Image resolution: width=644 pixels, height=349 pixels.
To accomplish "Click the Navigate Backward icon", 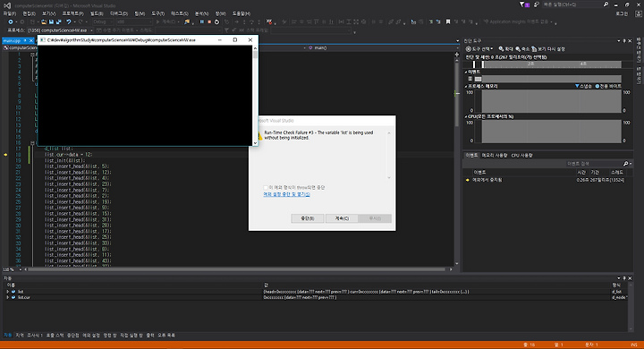I will (11, 21).
